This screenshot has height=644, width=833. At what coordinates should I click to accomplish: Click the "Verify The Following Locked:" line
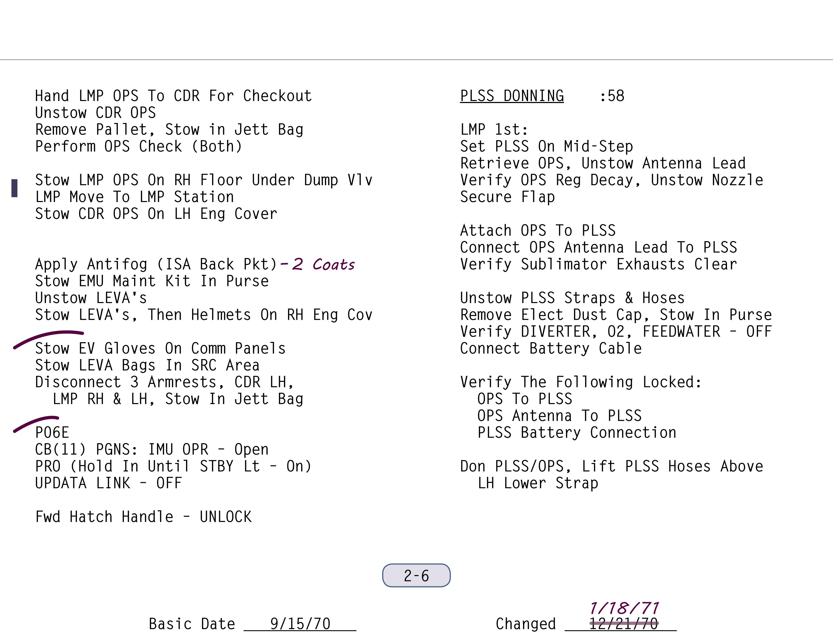pyautogui.click(x=581, y=382)
